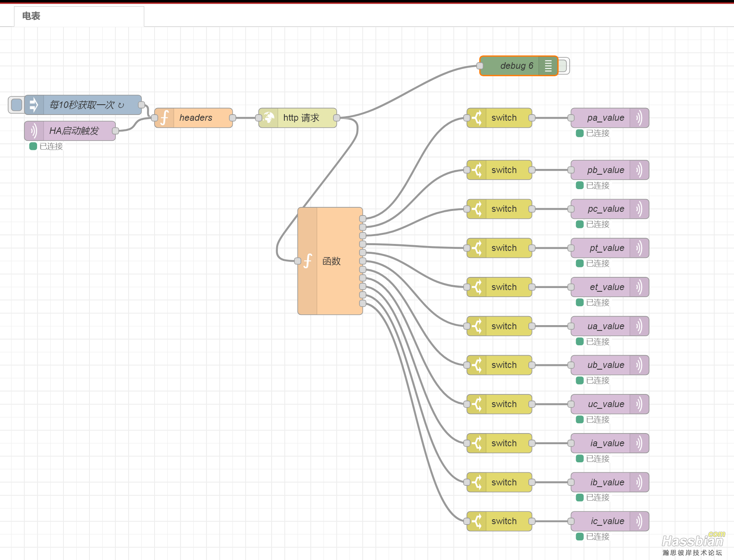Click output port of 每10秒获取一次 node

pyautogui.click(x=142, y=105)
